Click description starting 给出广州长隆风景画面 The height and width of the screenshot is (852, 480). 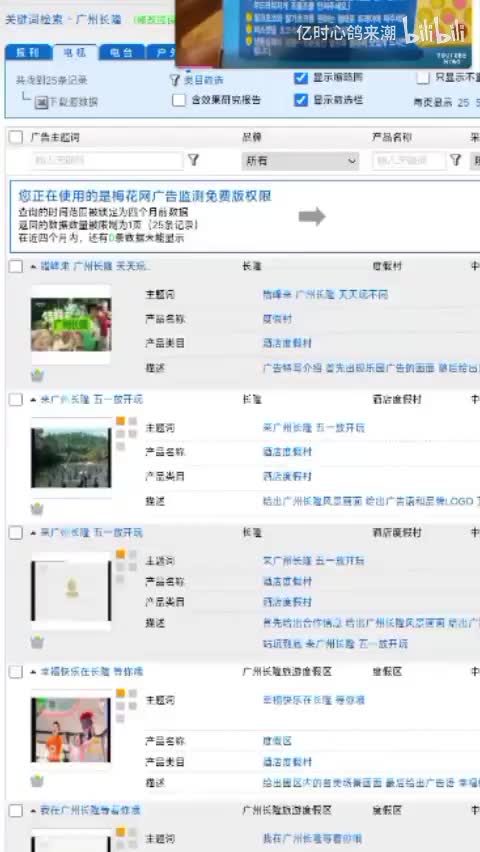(371, 501)
